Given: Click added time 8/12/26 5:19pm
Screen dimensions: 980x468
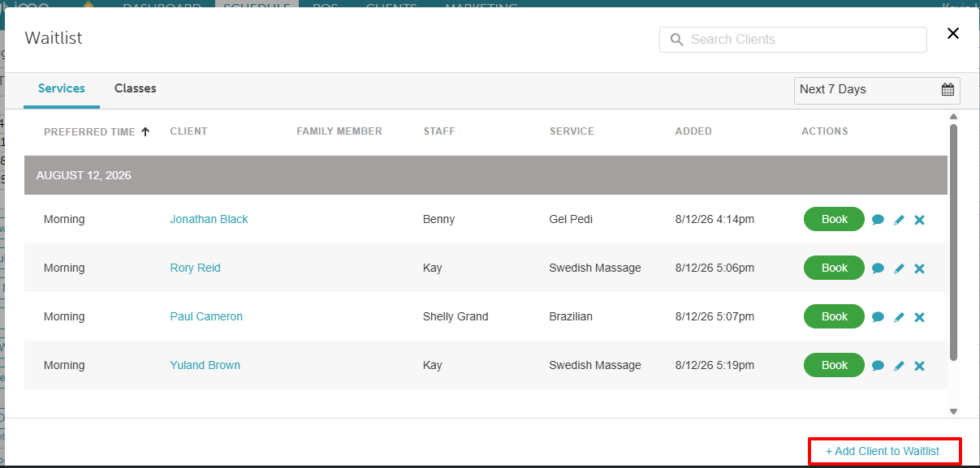Looking at the screenshot, I should (714, 365).
